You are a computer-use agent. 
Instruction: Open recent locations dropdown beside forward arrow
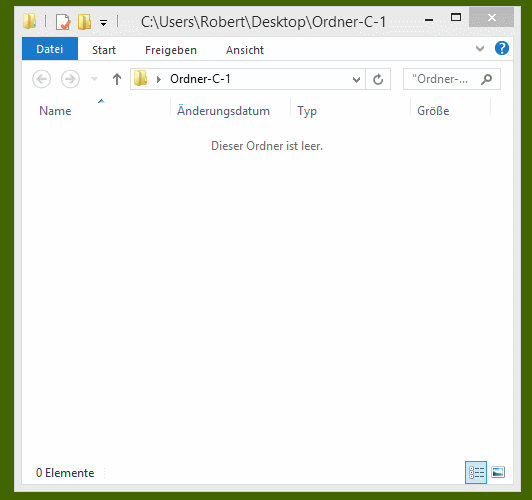[94, 79]
